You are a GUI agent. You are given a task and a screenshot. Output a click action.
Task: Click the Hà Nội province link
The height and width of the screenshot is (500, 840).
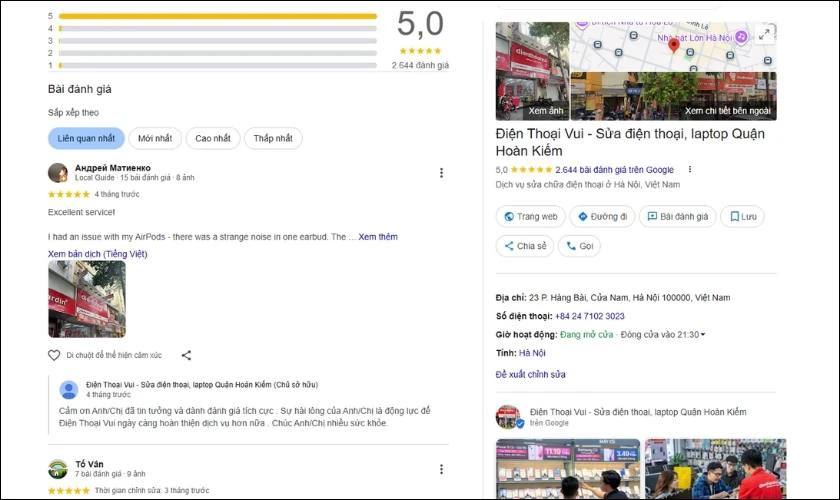pyautogui.click(x=532, y=353)
